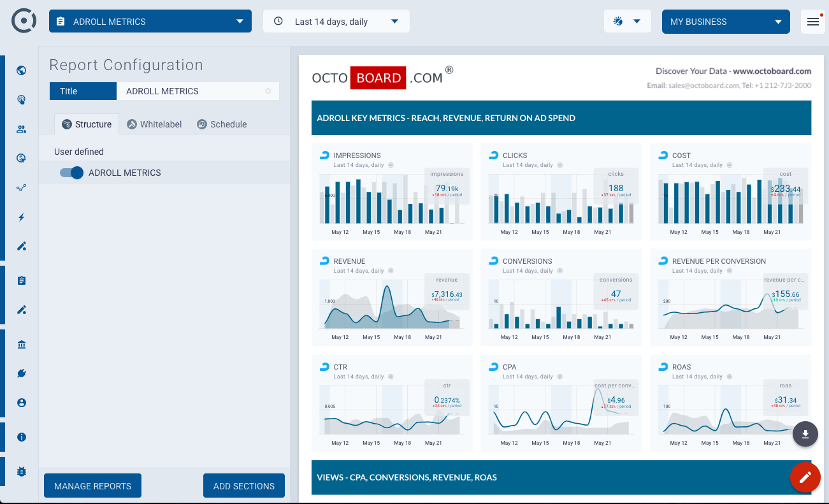Open the theme paint dropdown
This screenshot has height=504, width=829.
point(628,21)
